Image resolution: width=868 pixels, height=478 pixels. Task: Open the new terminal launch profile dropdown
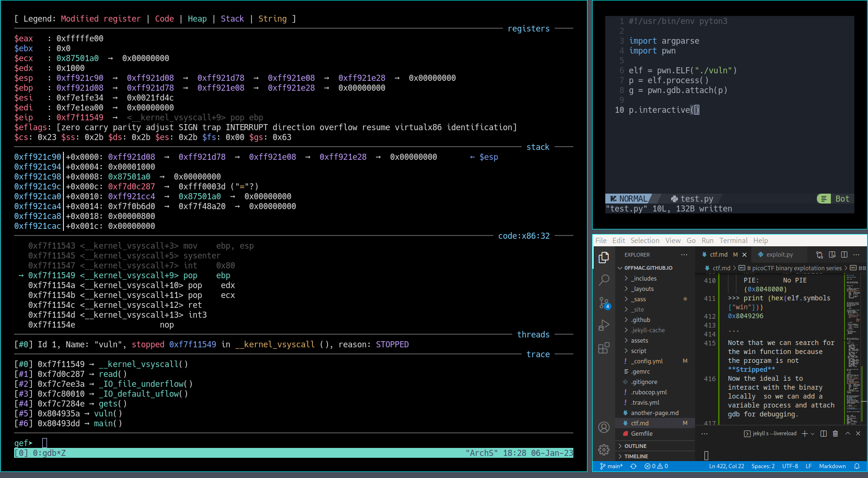click(x=813, y=434)
